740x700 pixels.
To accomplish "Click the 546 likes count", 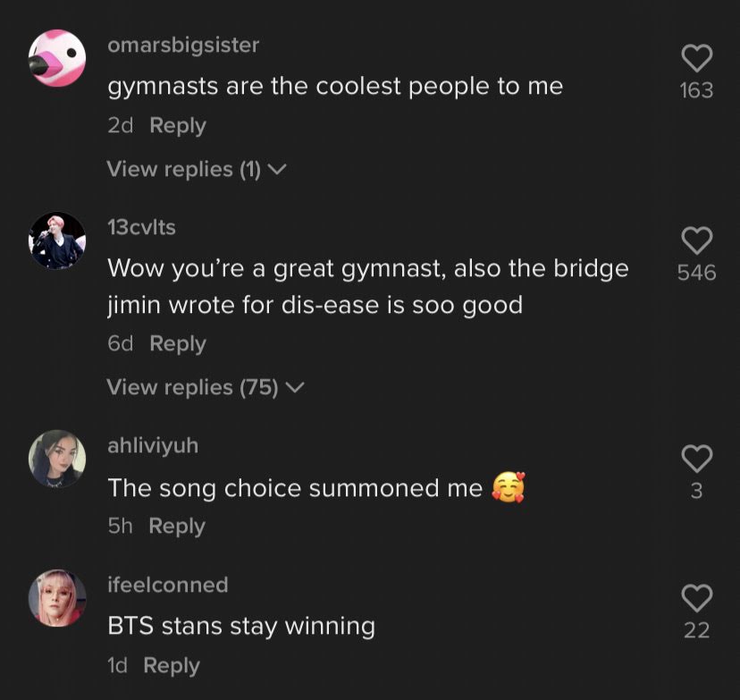I will point(696,273).
